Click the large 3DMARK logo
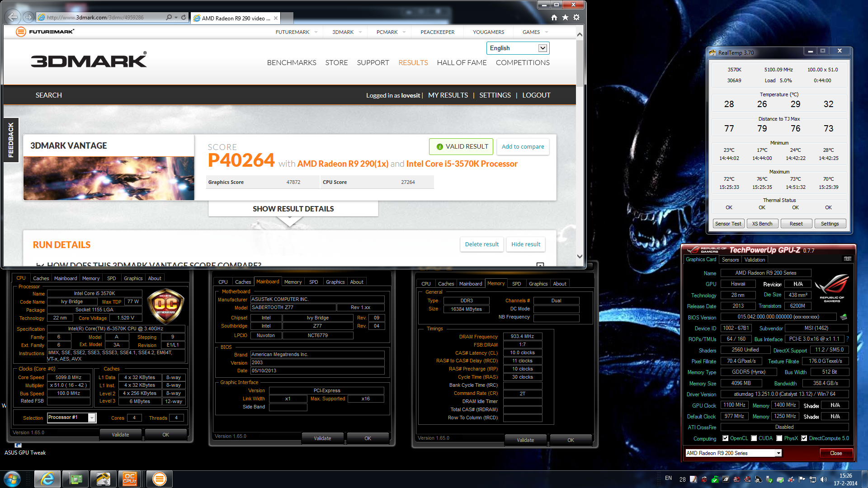 [x=89, y=60]
